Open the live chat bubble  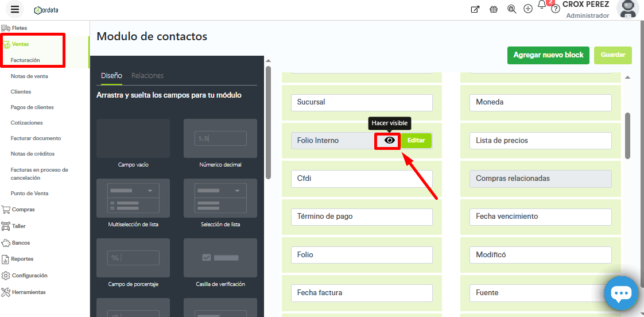[x=621, y=293]
